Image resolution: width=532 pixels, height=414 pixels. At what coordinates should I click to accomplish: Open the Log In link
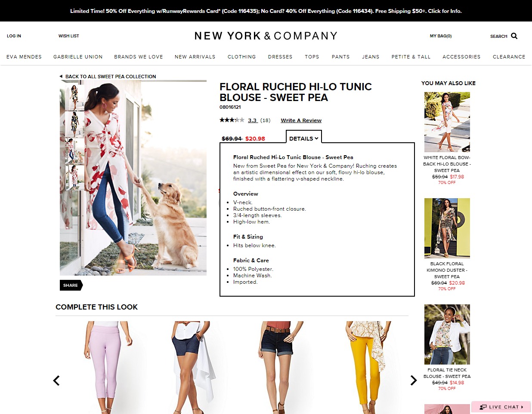[14, 36]
